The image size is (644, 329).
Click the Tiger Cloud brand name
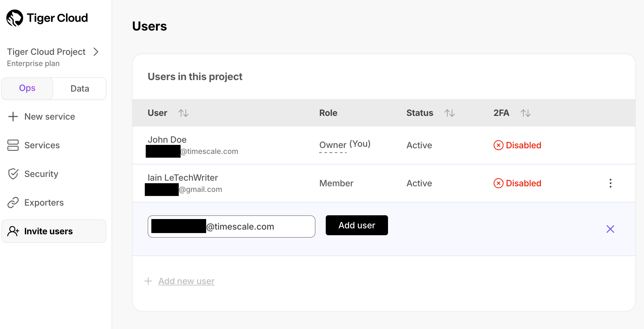pos(57,18)
